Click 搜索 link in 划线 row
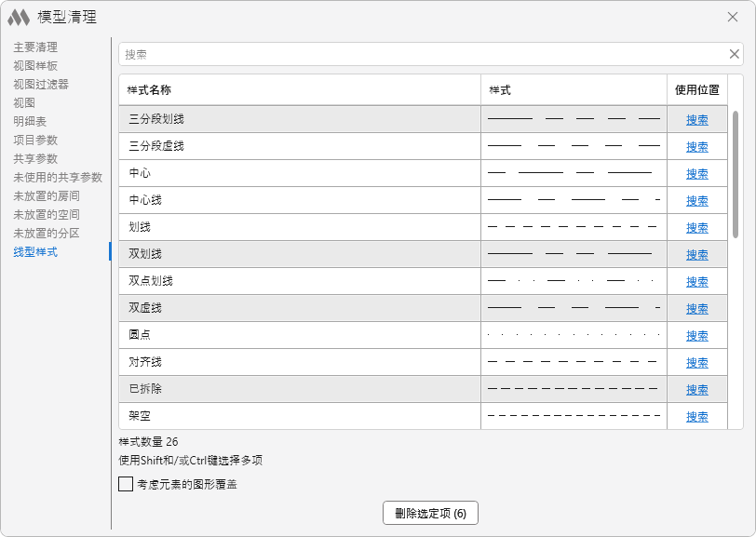The height and width of the screenshot is (537, 756). point(697,227)
